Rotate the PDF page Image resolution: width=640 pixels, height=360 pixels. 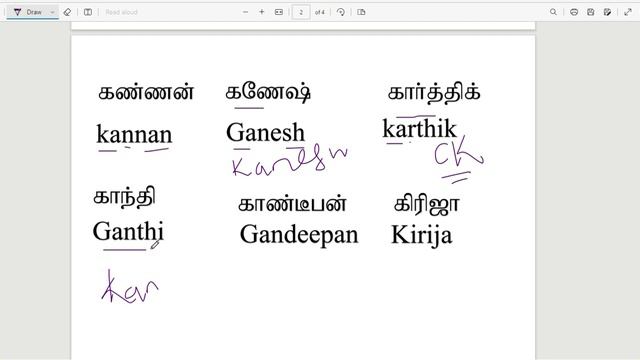coord(341,12)
